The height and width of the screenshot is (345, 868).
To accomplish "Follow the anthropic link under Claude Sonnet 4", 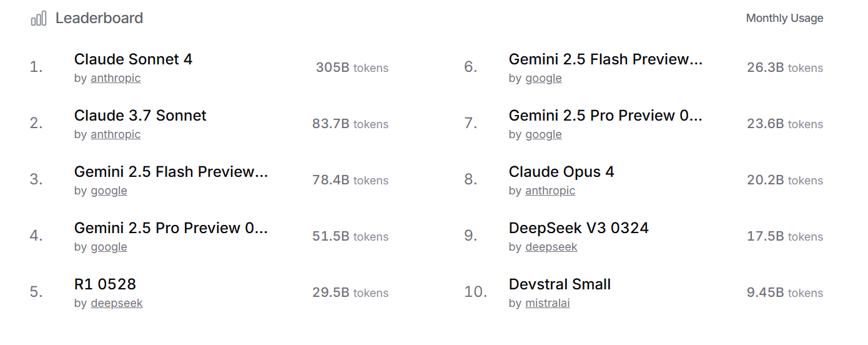I will coord(116,78).
